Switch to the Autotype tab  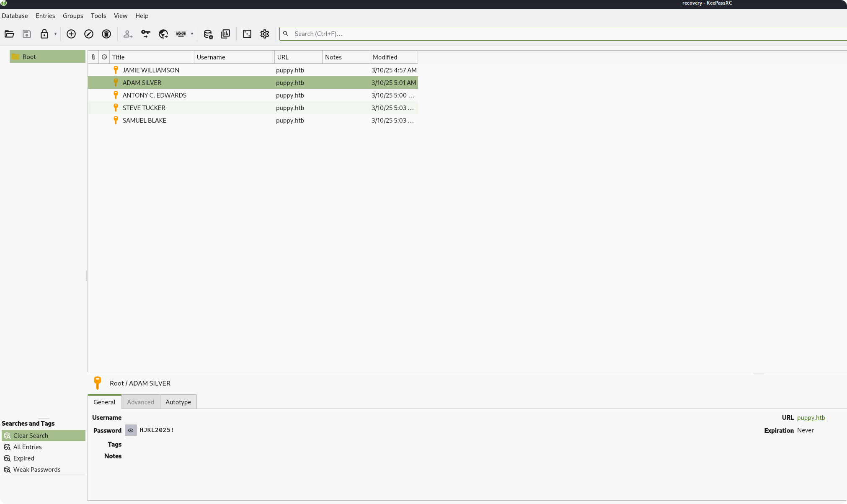point(178,402)
